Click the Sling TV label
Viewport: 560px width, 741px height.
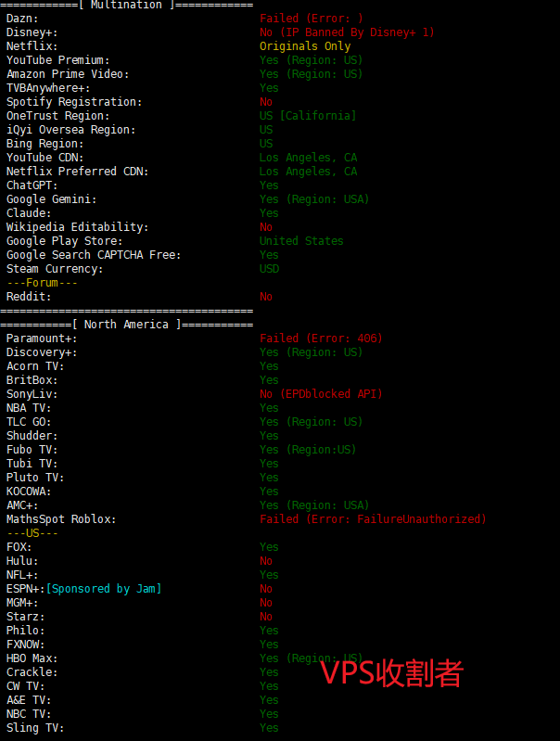point(35,728)
